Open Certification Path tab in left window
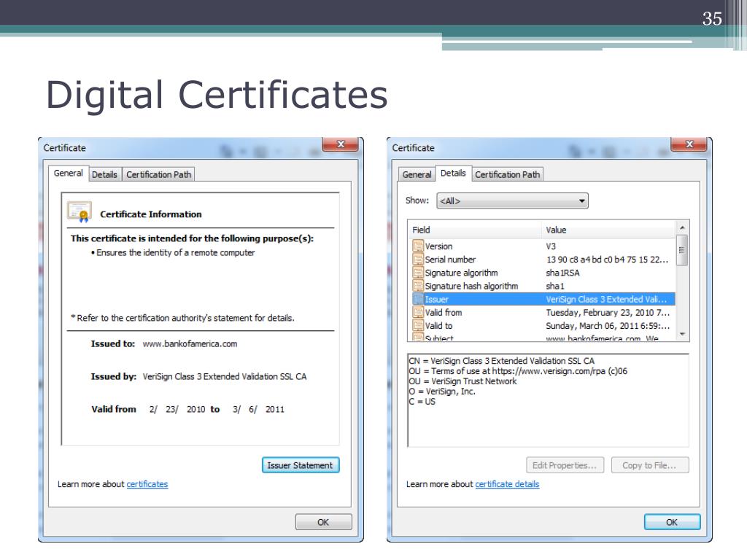The image size is (747, 560). click(158, 175)
